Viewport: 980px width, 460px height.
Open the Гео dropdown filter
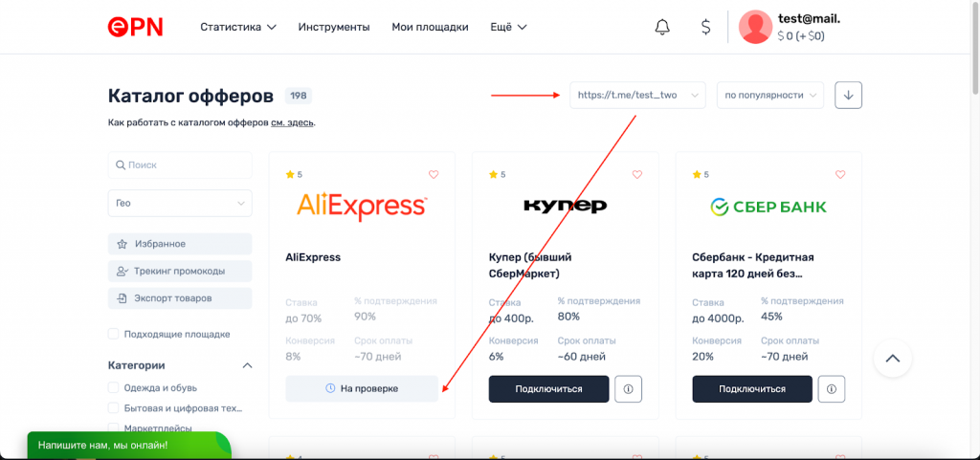coord(180,204)
